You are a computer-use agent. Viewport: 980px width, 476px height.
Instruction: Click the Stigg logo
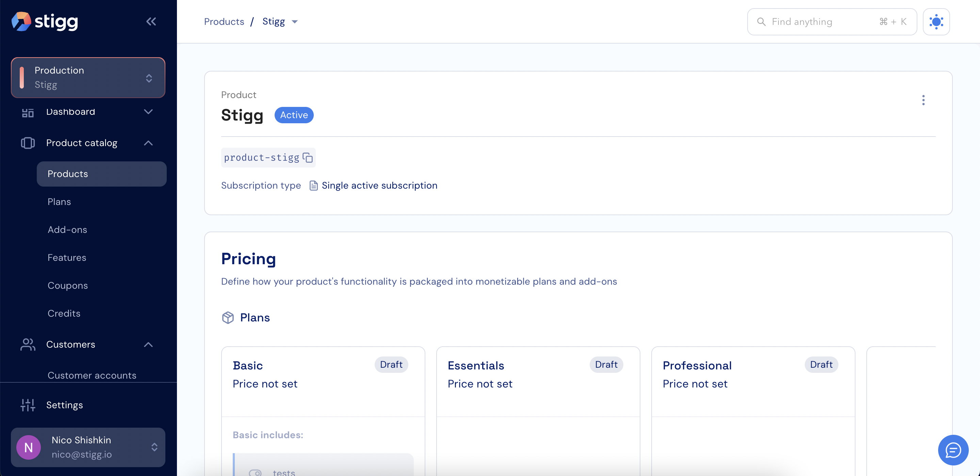(45, 22)
